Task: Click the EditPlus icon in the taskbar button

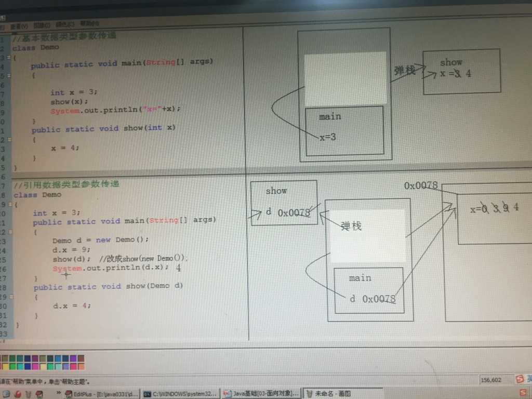Action: (69, 395)
